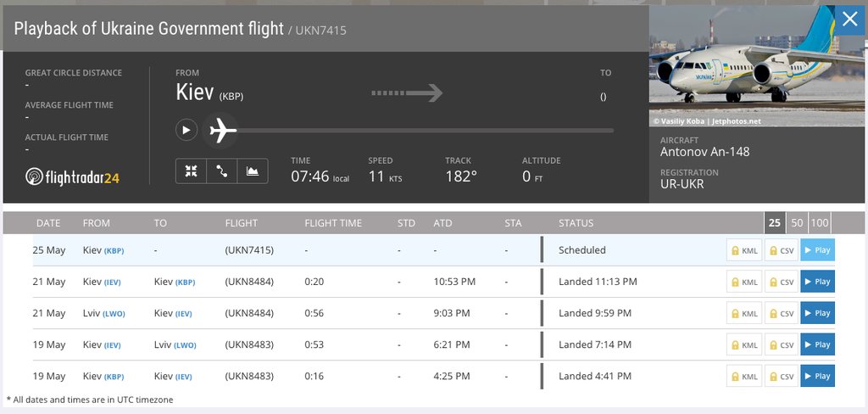The image size is (868, 414).
Task: Close the playback panel with X
Action: coord(849,20)
